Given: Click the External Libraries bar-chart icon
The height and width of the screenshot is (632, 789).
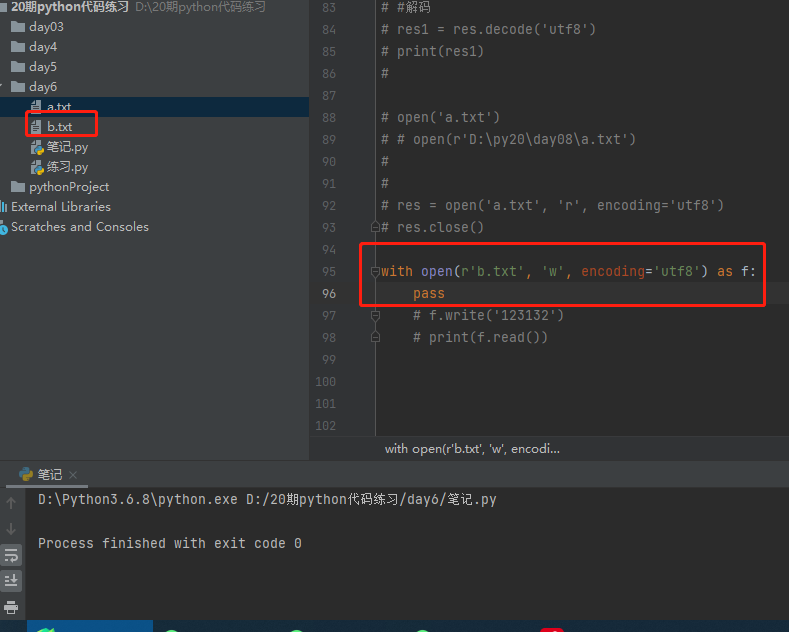Looking at the screenshot, I should [x=4, y=207].
